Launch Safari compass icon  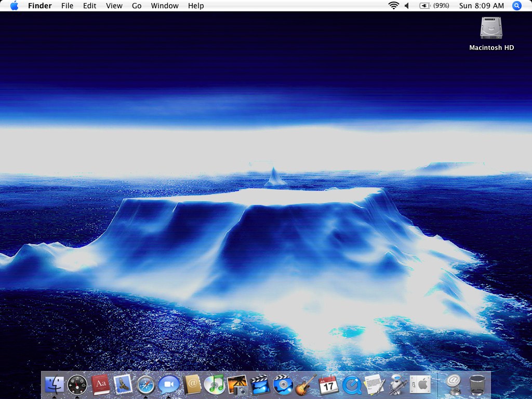(146, 385)
